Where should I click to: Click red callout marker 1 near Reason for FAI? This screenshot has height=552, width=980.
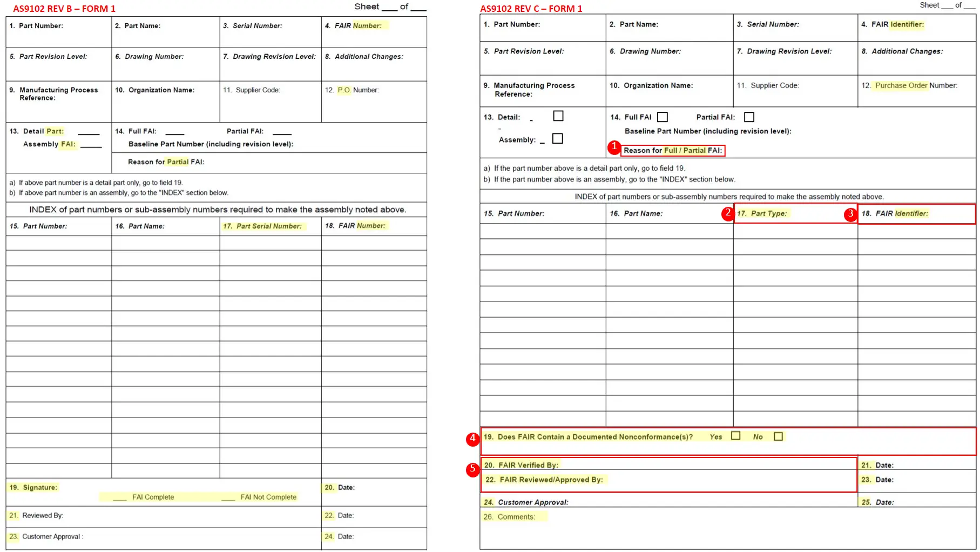coord(615,146)
